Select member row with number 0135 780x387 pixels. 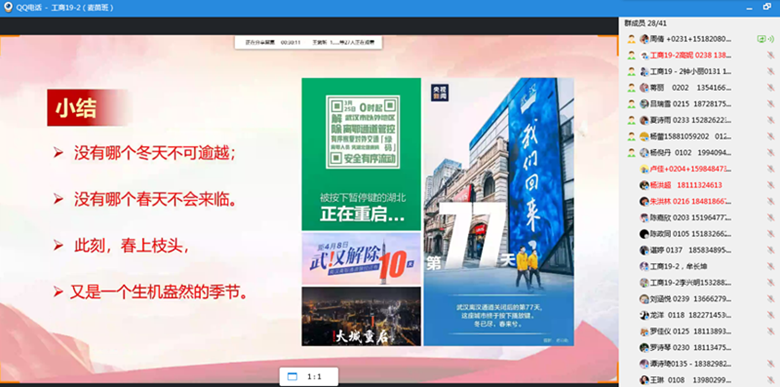[x=699, y=363]
